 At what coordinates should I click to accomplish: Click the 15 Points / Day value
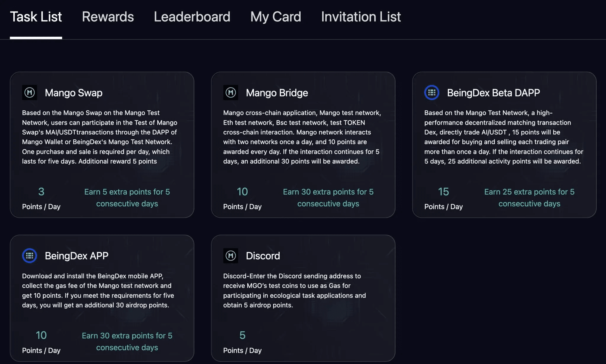point(443,192)
